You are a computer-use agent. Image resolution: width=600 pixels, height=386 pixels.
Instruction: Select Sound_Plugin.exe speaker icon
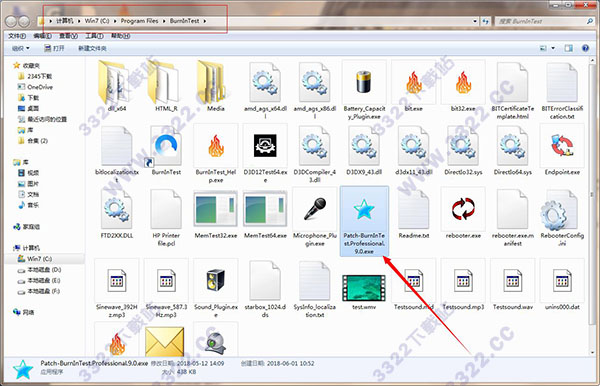[215, 280]
